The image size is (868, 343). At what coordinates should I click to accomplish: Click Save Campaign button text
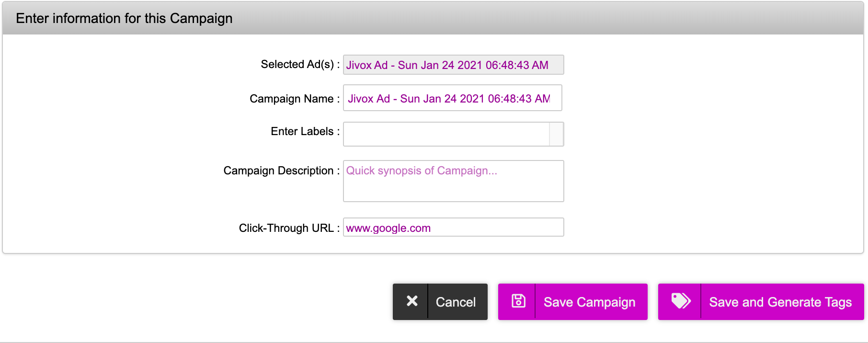coord(590,302)
